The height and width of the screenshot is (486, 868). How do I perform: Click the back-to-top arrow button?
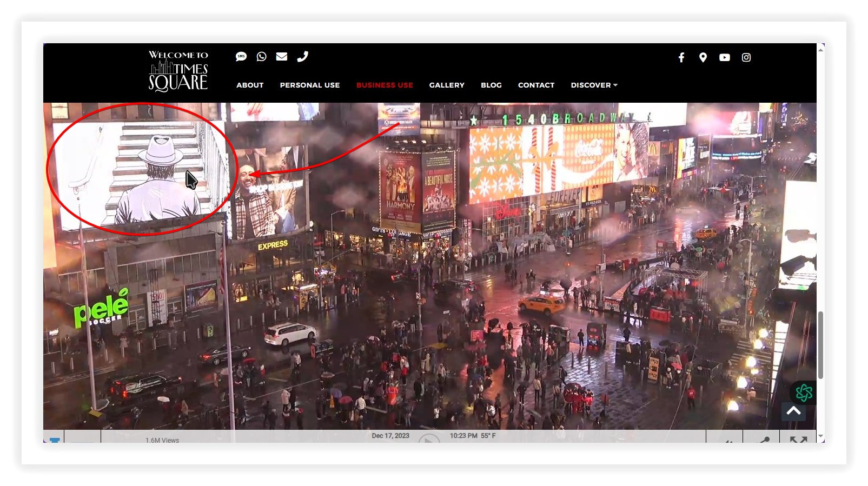pos(794,411)
